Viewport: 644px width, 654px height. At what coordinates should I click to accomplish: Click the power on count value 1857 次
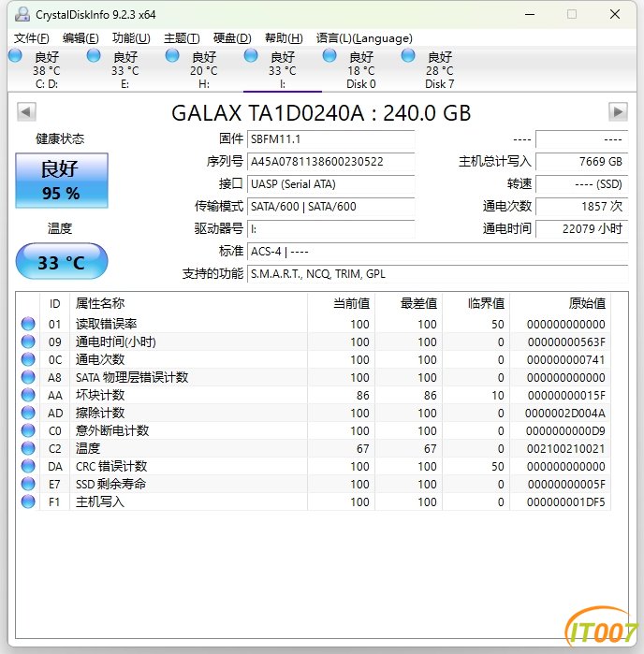582,207
